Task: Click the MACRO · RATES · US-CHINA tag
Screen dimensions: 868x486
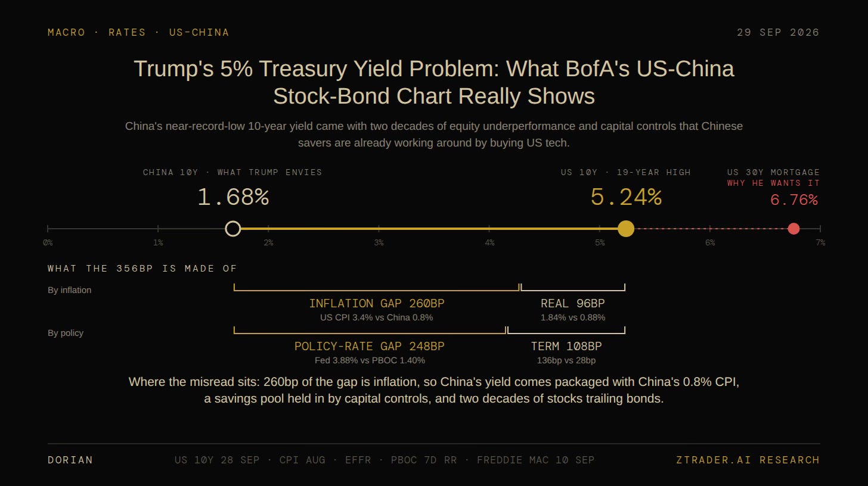Action: click(x=138, y=32)
